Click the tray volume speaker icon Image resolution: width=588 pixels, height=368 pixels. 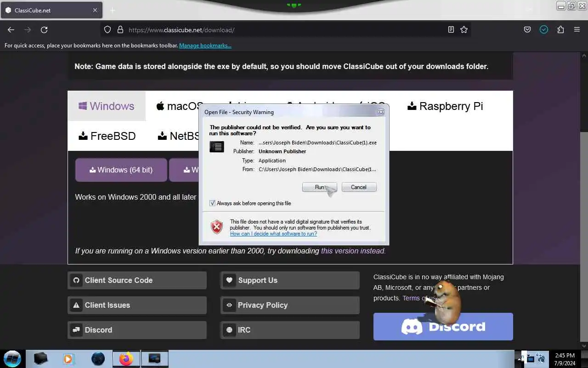541,359
